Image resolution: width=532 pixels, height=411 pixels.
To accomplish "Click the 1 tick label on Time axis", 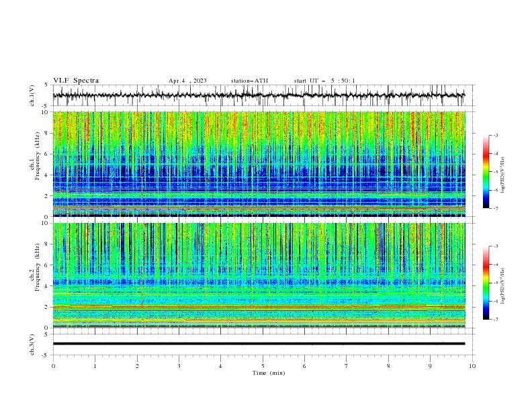I will click(95, 366).
